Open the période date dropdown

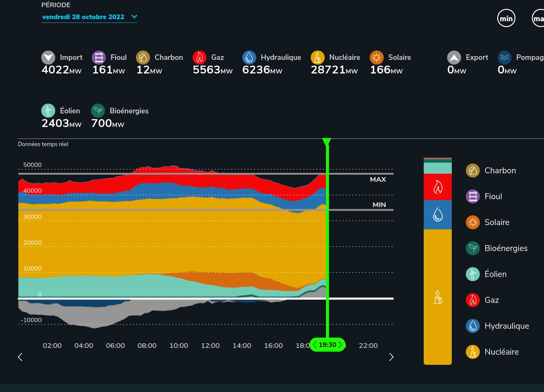[83, 17]
